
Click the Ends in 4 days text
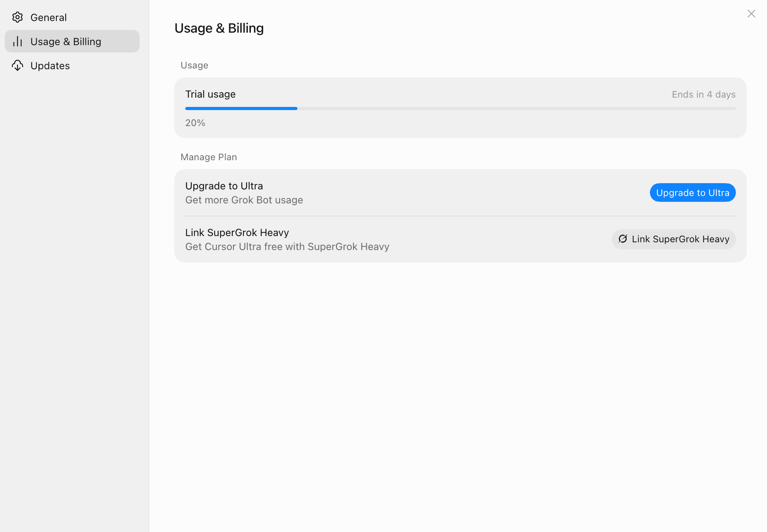tap(704, 94)
